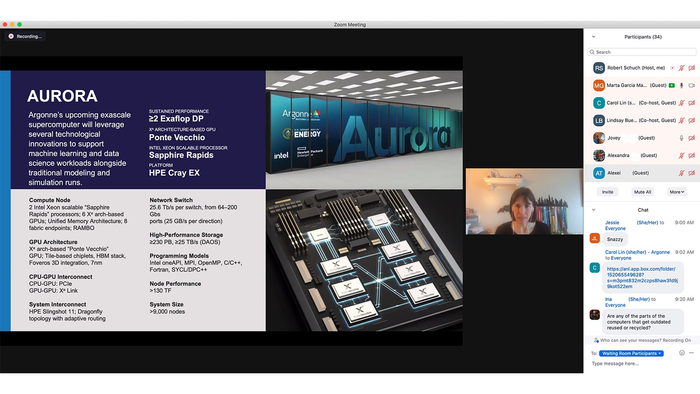This screenshot has height=394, width=700.
Task: Click the Mute All button
Action: 642,192
